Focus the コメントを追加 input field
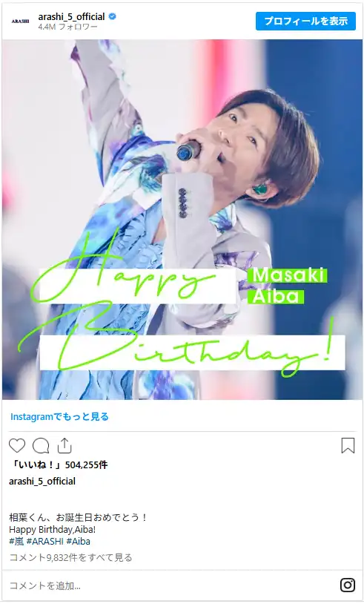The width and height of the screenshot is (364, 604). [x=169, y=585]
